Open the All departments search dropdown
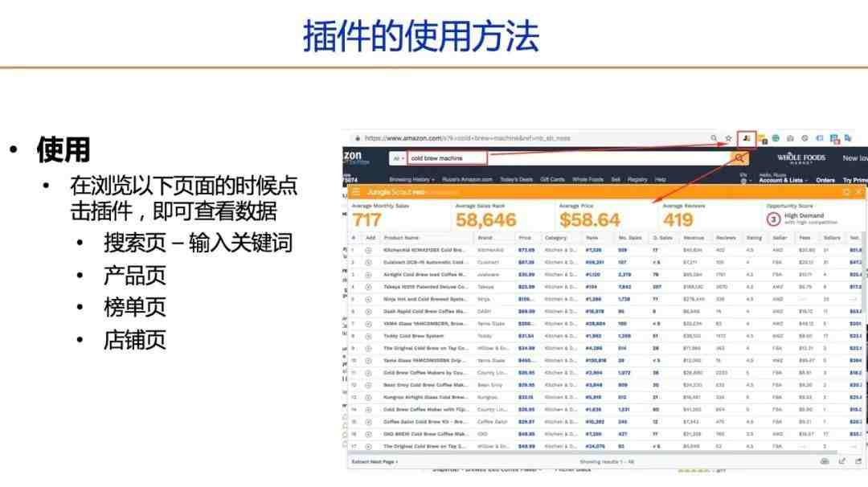This screenshot has width=868, height=487. click(x=398, y=158)
